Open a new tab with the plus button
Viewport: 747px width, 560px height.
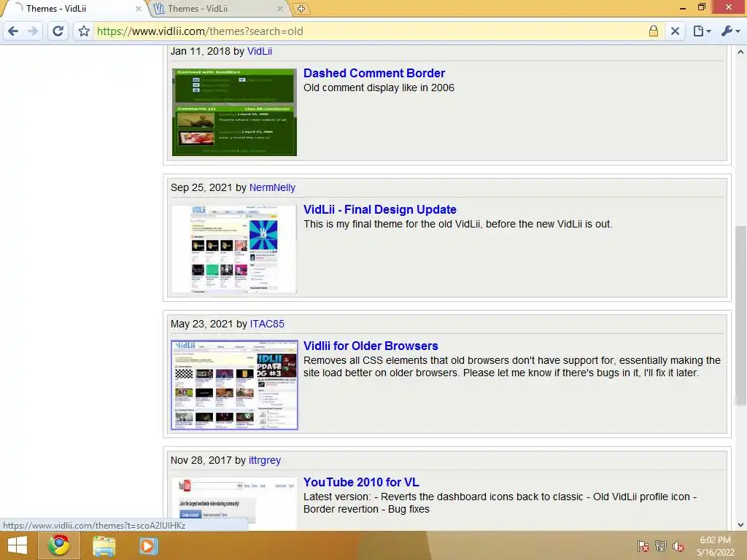[x=301, y=9]
